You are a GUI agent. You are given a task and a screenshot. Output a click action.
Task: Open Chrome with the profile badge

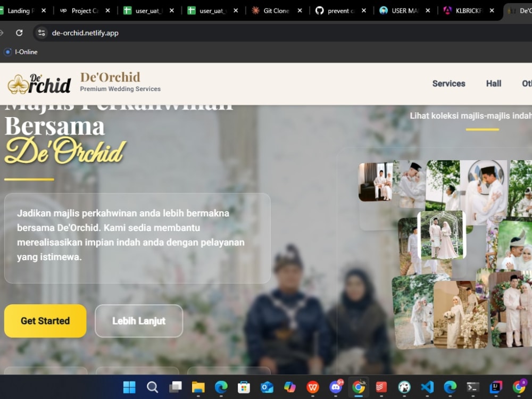(x=519, y=387)
